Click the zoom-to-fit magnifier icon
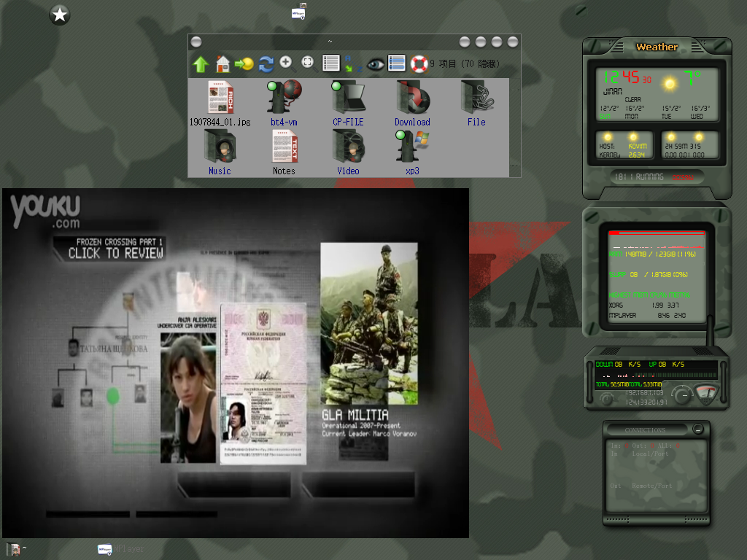747x560 pixels. 309,63
